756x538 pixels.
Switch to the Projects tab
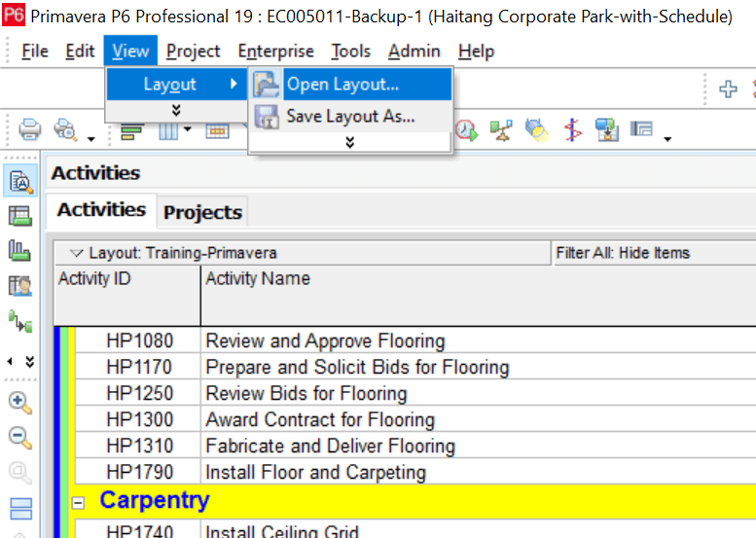tap(202, 212)
